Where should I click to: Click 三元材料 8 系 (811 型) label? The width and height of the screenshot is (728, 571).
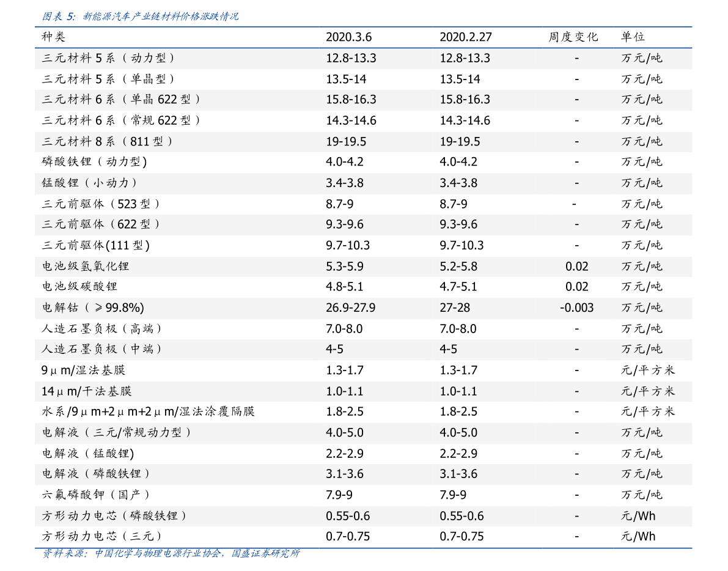point(107,141)
